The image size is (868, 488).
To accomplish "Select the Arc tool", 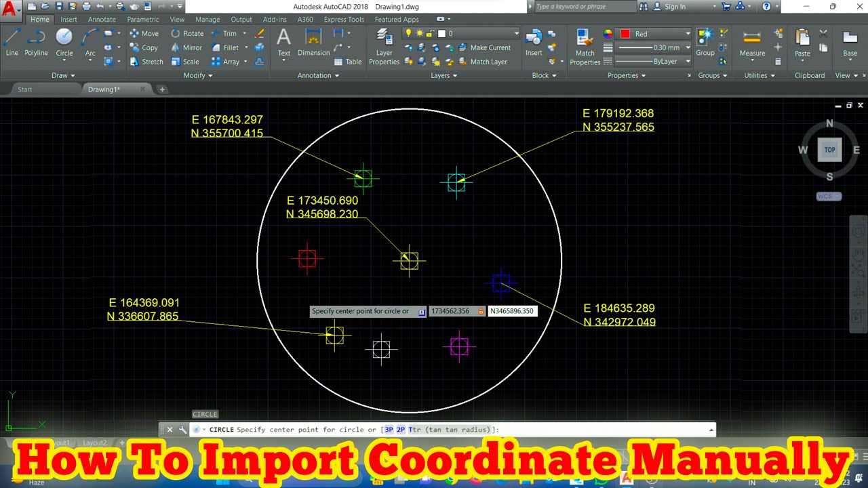I will pyautogui.click(x=90, y=42).
